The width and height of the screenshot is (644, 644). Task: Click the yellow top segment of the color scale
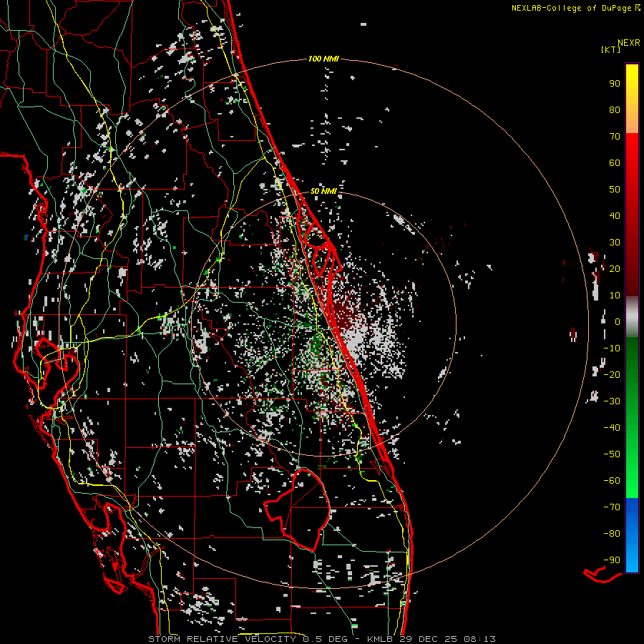(632, 99)
